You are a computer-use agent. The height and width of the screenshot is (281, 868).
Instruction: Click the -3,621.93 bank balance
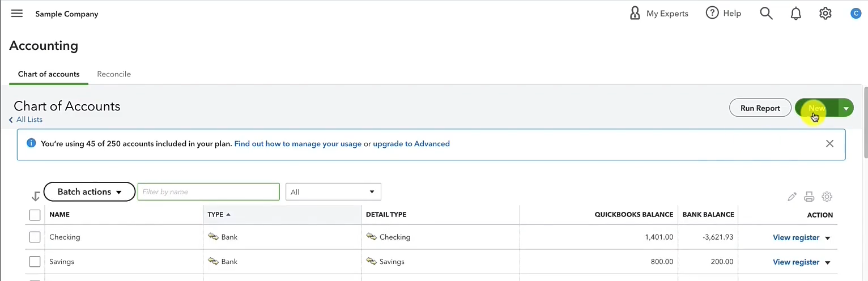coord(718,237)
